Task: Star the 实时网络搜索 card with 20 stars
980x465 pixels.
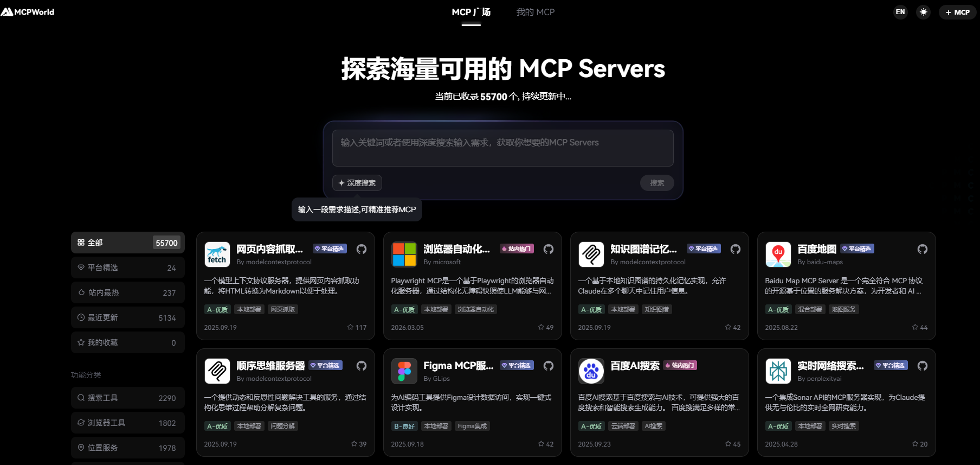Action: (915, 444)
